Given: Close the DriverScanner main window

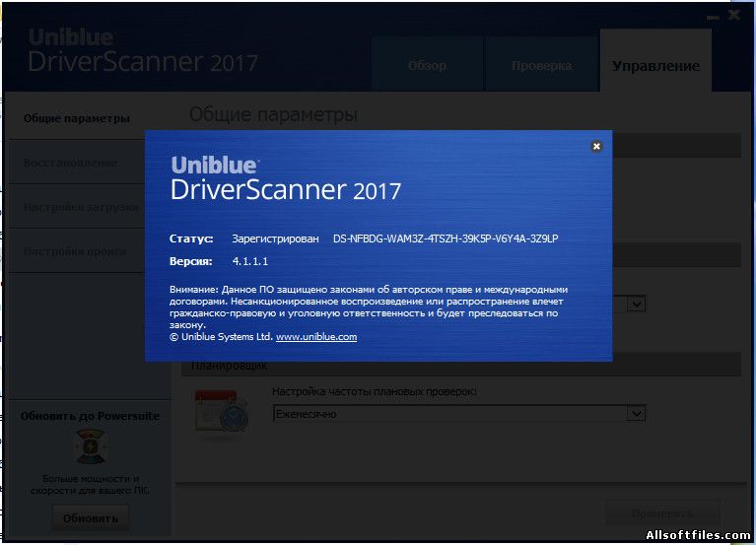Looking at the screenshot, I should pos(734,15).
